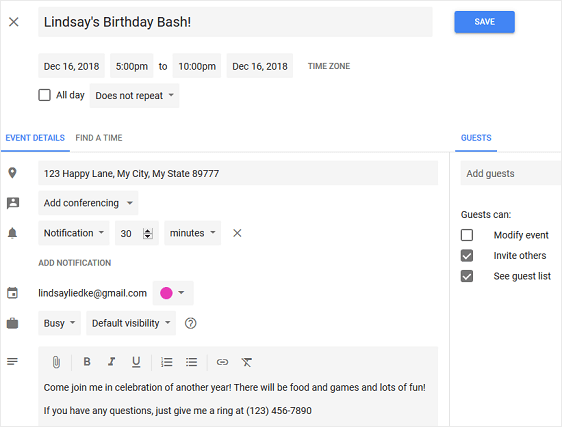This screenshot has height=427, width=562.
Task: Click the phone number line in the description
Action: click(x=177, y=411)
